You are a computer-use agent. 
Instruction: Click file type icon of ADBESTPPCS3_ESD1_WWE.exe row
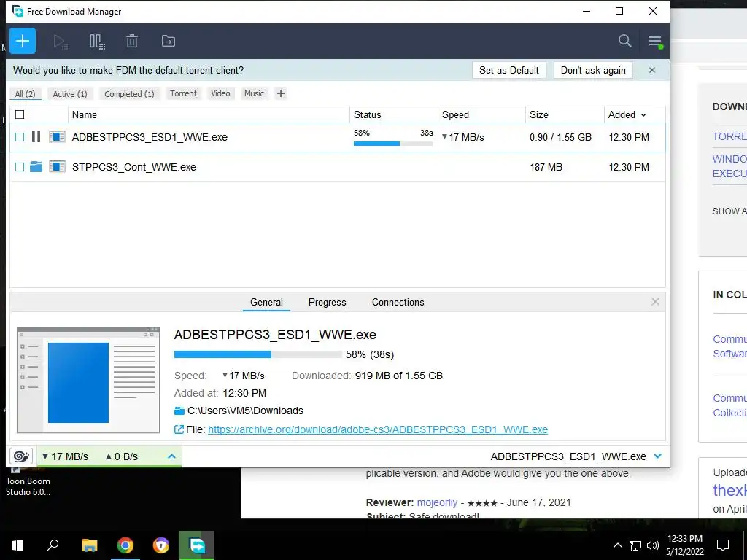click(x=57, y=137)
